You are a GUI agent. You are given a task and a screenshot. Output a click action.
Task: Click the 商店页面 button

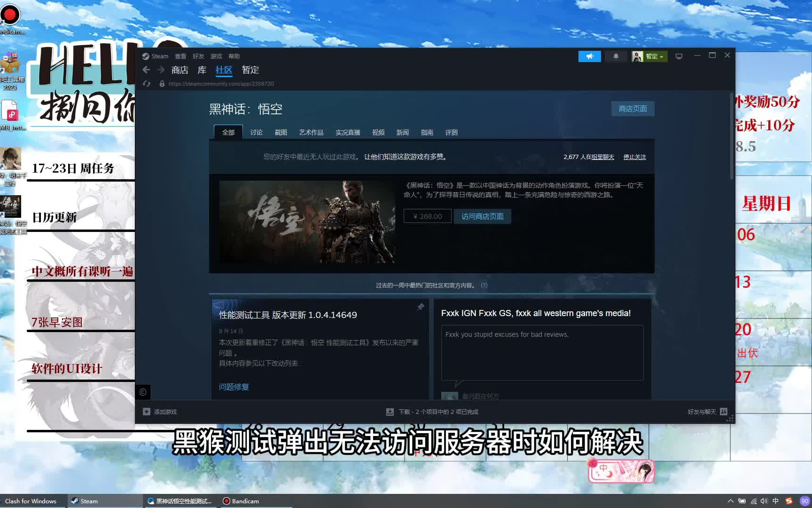point(632,109)
